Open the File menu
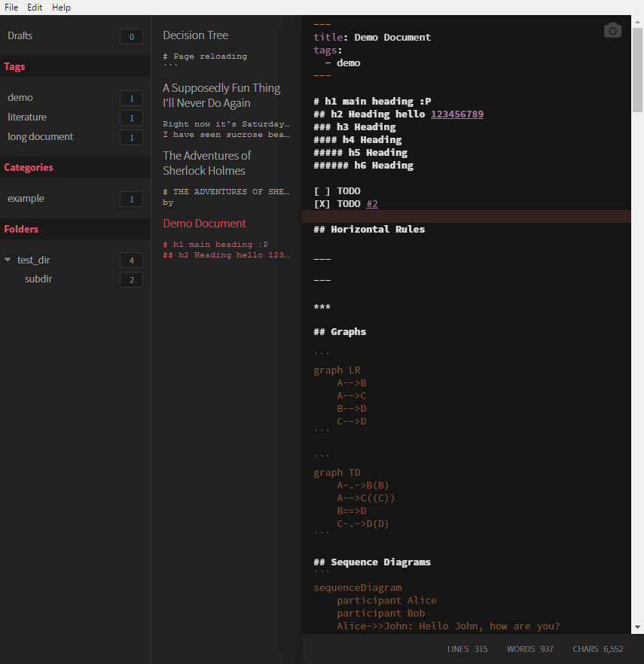The height and width of the screenshot is (664, 644). click(11, 8)
